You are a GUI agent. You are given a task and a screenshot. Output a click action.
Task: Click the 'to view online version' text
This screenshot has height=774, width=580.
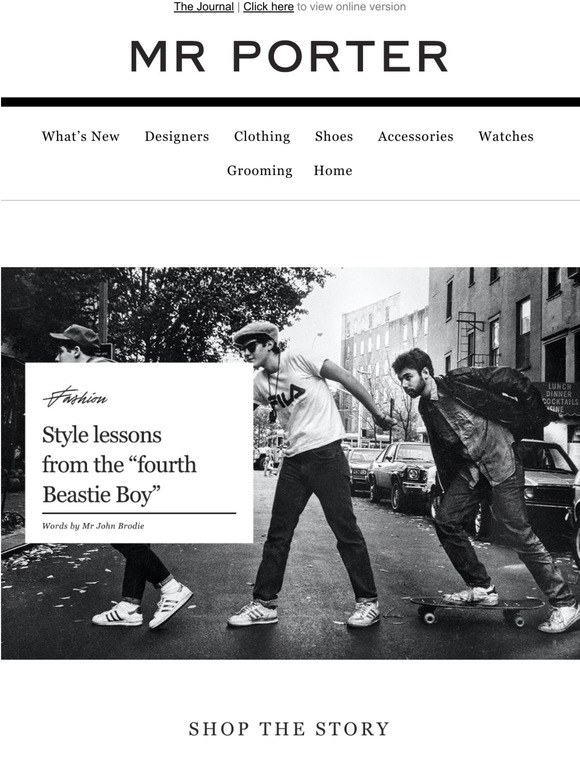351,7
